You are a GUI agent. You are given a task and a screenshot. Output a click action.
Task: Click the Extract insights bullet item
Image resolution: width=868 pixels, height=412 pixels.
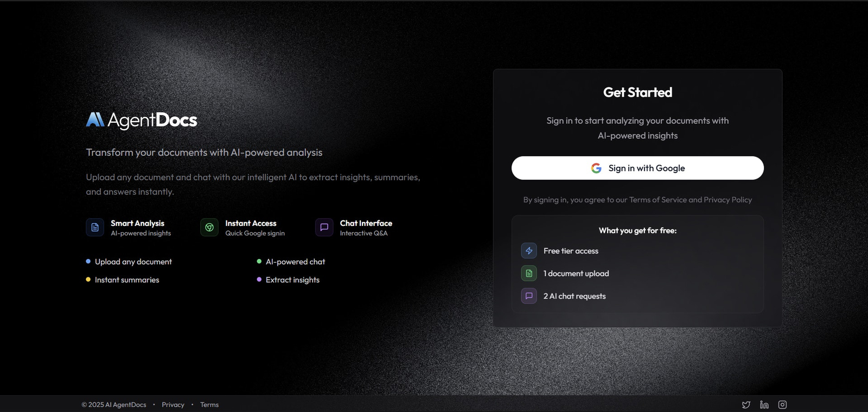pyautogui.click(x=288, y=280)
